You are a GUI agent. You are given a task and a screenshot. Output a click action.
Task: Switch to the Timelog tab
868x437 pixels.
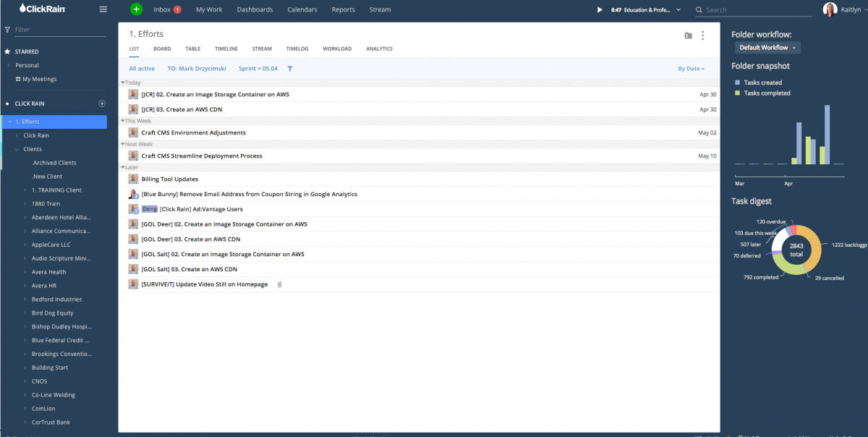(x=297, y=48)
